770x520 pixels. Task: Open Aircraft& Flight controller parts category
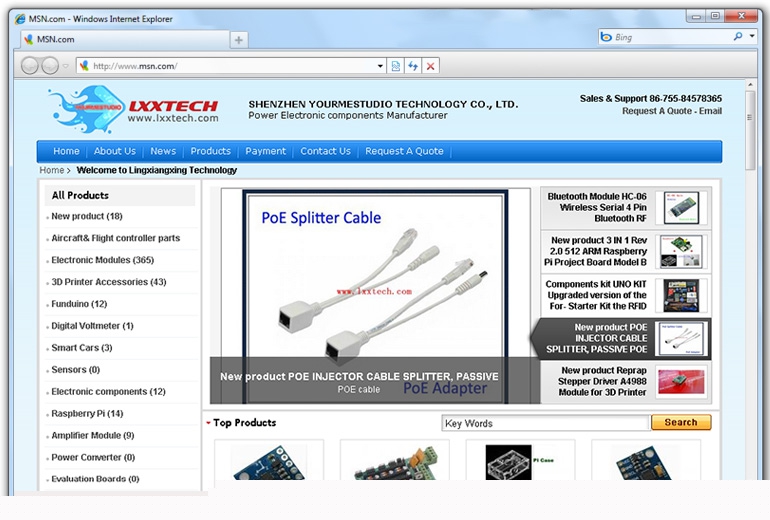(x=116, y=238)
